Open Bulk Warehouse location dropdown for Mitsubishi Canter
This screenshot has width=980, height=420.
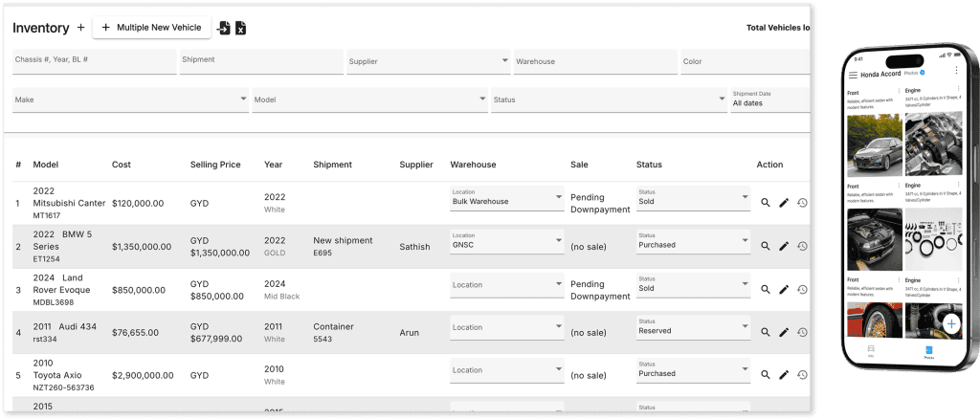click(x=507, y=199)
